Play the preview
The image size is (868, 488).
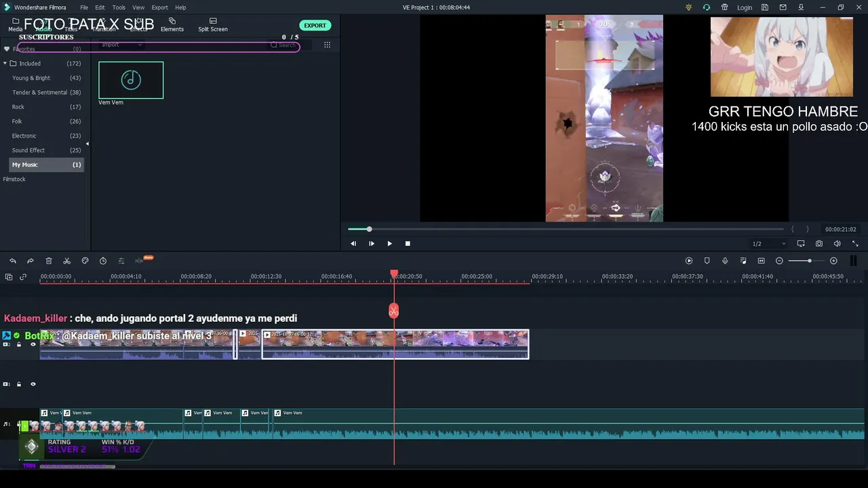pos(389,243)
